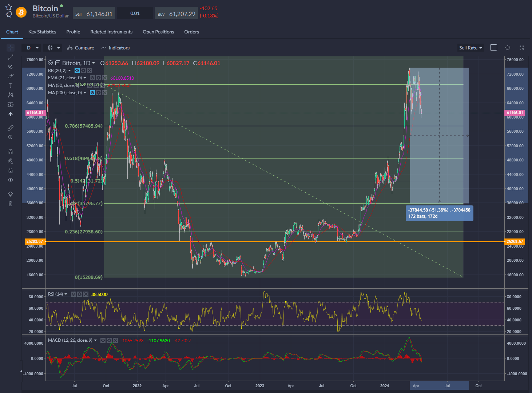Open the Open Positions tab
Image resolution: width=532 pixels, height=393 pixels.
[x=158, y=32]
